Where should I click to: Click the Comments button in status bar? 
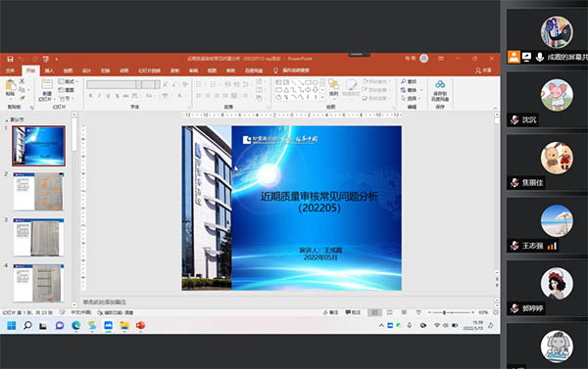point(353,312)
